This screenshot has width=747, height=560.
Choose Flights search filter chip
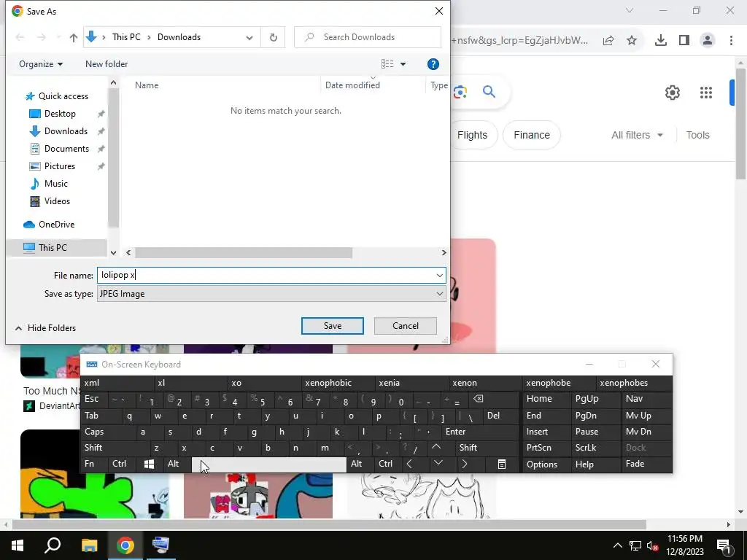(x=472, y=135)
